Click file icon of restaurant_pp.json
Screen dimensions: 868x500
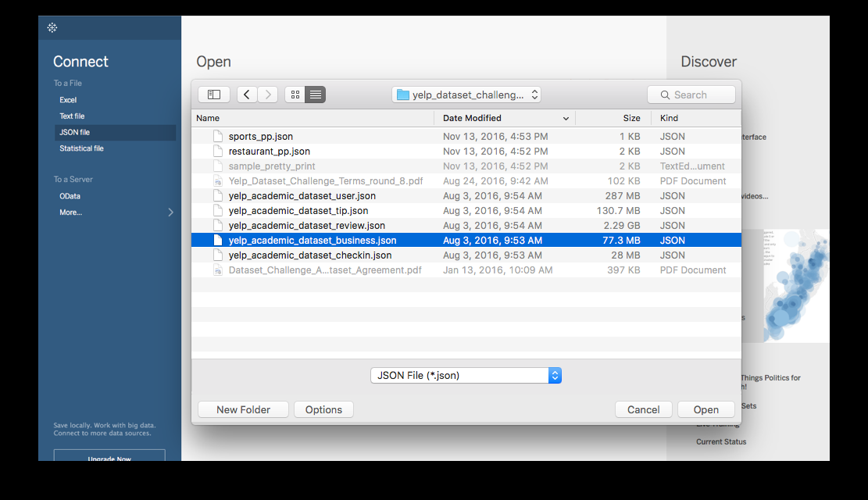tap(218, 151)
